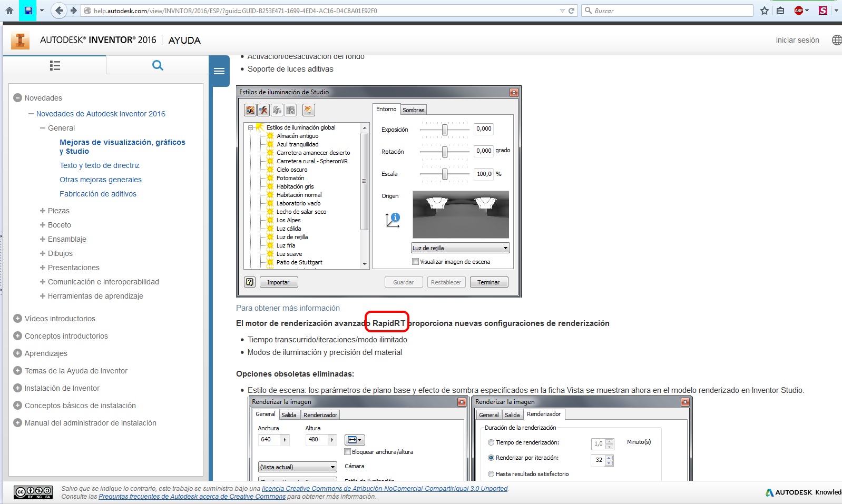Open the help search magnifier tab
The height and width of the screenshot is (504, 842).
[158, 65]
